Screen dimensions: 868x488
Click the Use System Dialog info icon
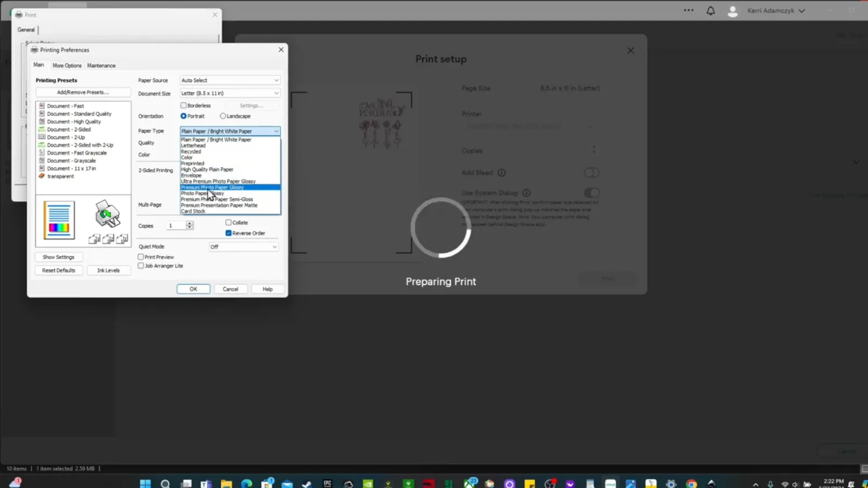pyautogui.click(x=526, y=193)
